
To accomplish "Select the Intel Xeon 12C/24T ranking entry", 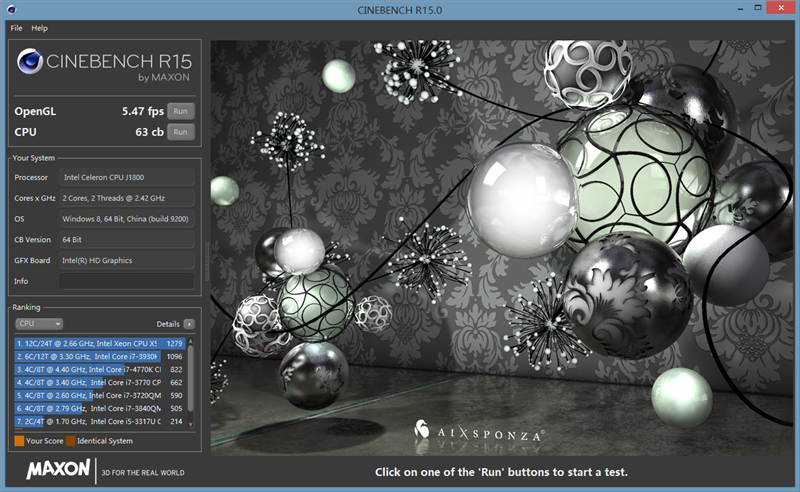I will pyautogui.click(x=100, y=343).
